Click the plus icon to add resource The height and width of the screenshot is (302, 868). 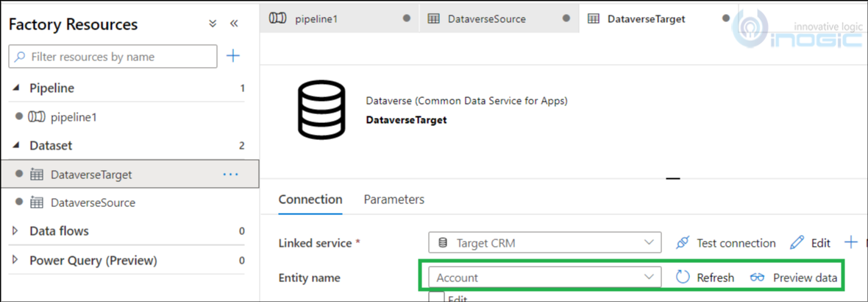[233, 56]
